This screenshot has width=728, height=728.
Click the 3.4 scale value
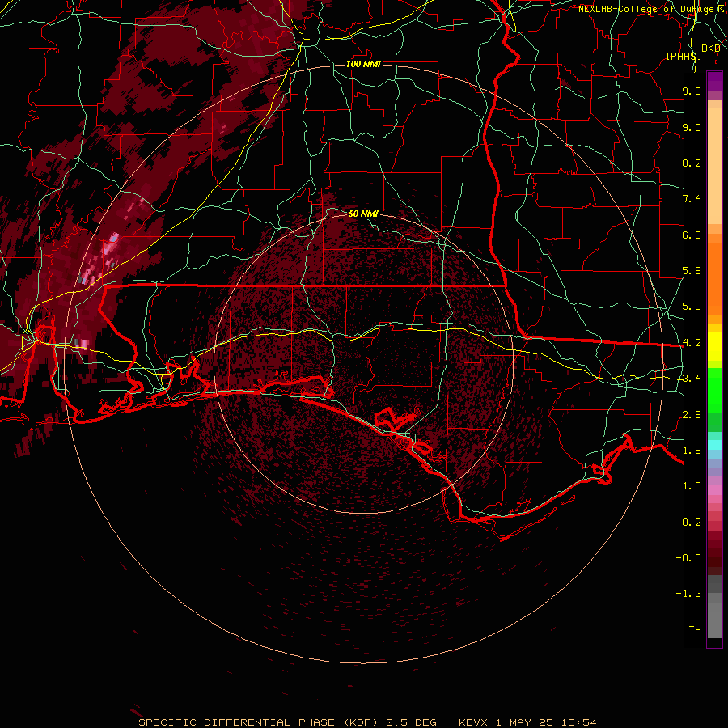click(692, 379)
